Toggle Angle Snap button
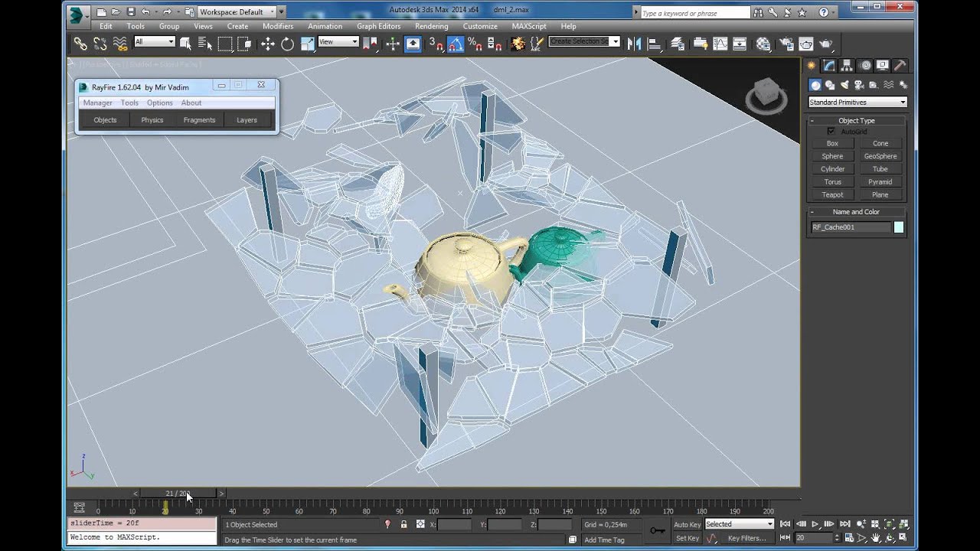 pos(456,44)
